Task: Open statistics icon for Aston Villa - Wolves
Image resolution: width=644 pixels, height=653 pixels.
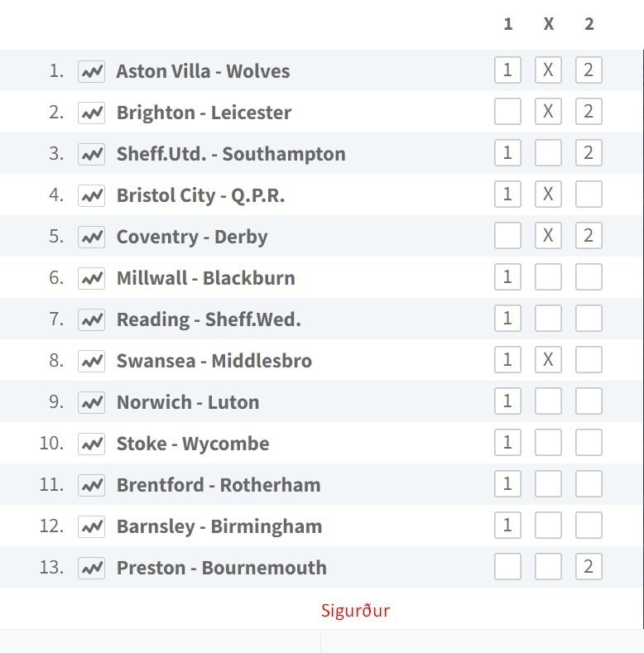Action: 91,71
